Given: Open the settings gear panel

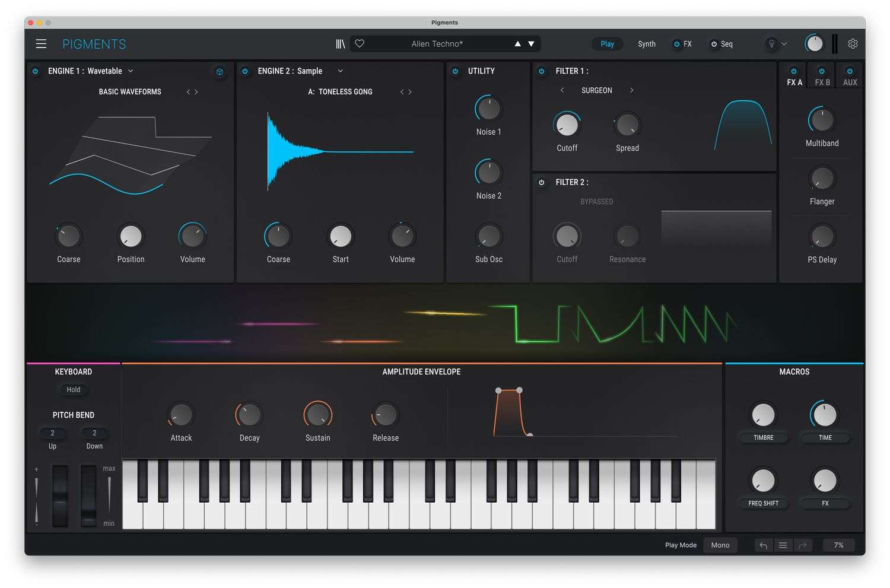Looking at the screenshot, I should (853, 44).
